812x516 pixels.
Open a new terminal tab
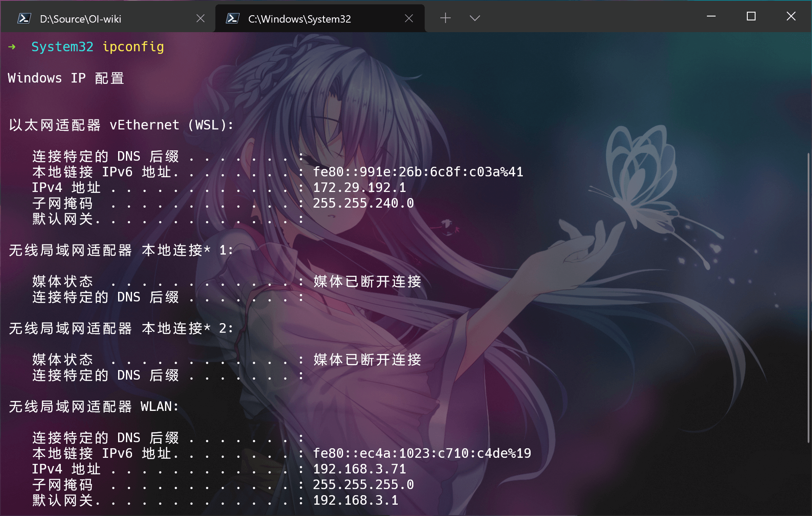(446, 18)
